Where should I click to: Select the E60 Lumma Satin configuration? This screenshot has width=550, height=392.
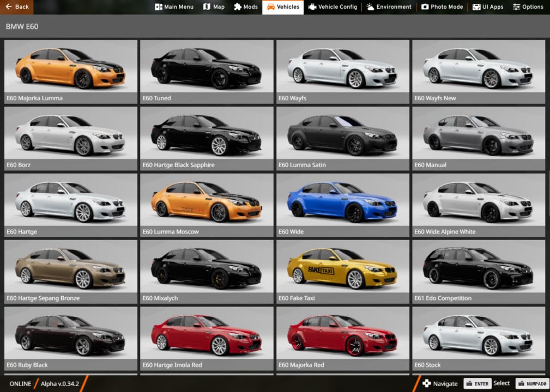(x=343, y=139)
